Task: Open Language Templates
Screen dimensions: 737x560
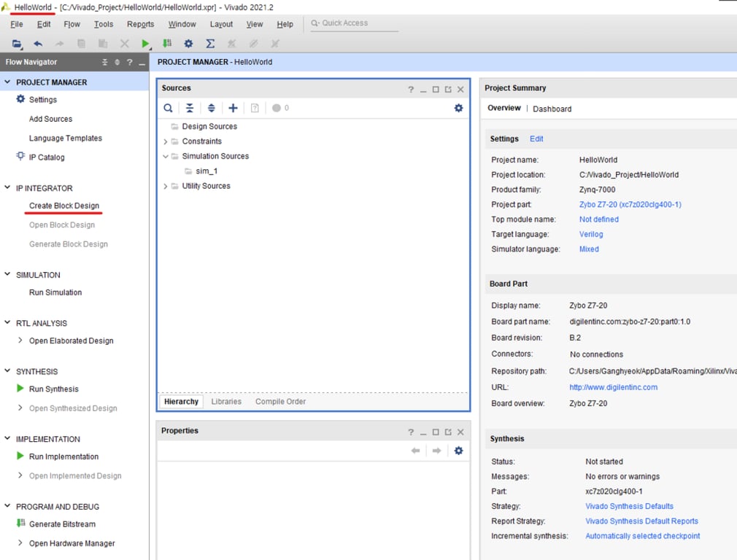Action: coord(66,138)
